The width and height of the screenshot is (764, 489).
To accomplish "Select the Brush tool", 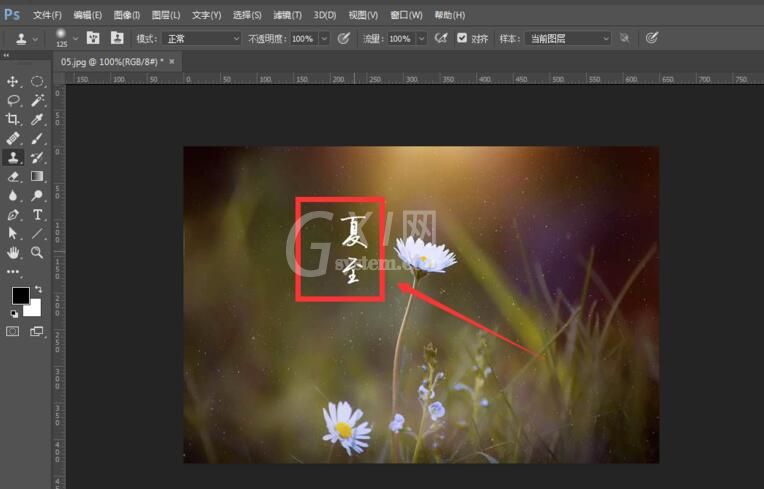I will (x=37, y=138).
